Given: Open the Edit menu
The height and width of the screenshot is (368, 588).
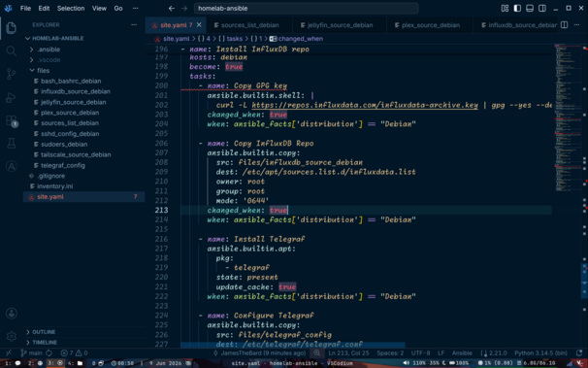Looking at the screenshot, I should click(44, 8).
